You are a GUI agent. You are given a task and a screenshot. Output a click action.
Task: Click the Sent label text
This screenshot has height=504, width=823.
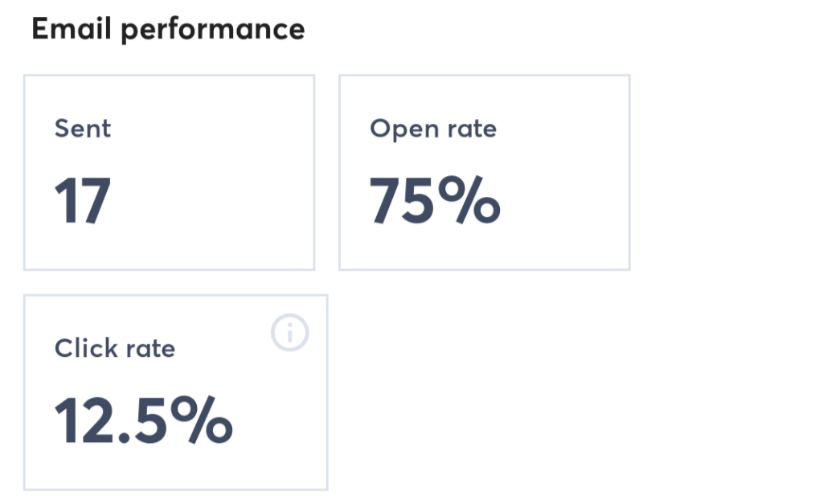[82, 128]
